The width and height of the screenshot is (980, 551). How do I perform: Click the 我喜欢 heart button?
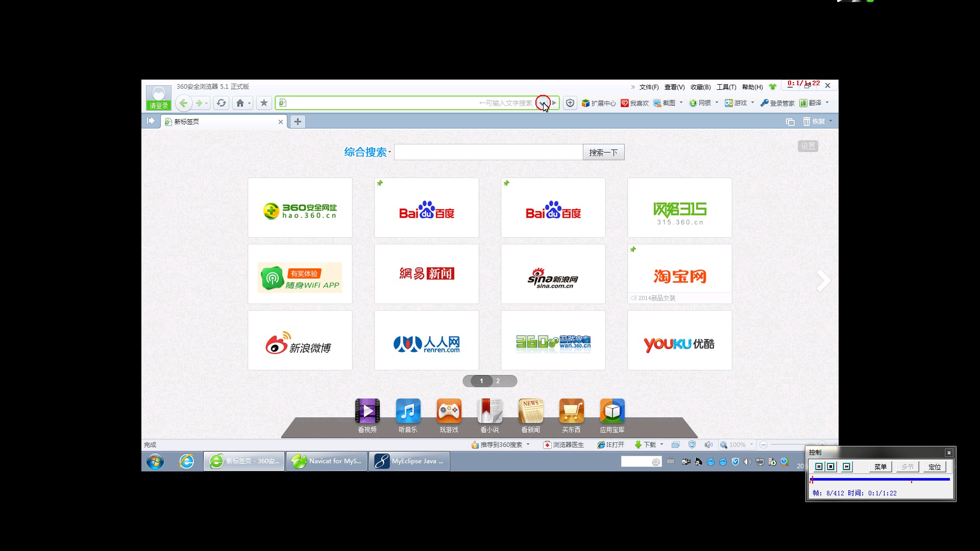click(634, 103)
